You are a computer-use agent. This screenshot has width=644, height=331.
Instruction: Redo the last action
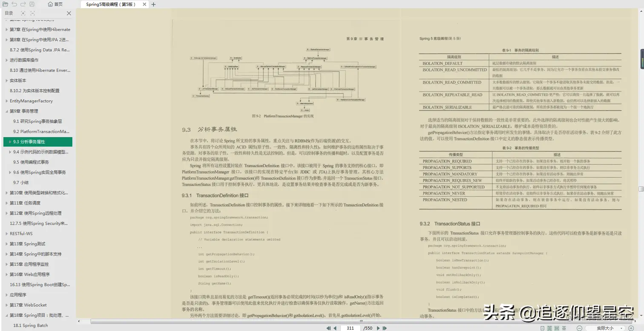coord(23,4)
